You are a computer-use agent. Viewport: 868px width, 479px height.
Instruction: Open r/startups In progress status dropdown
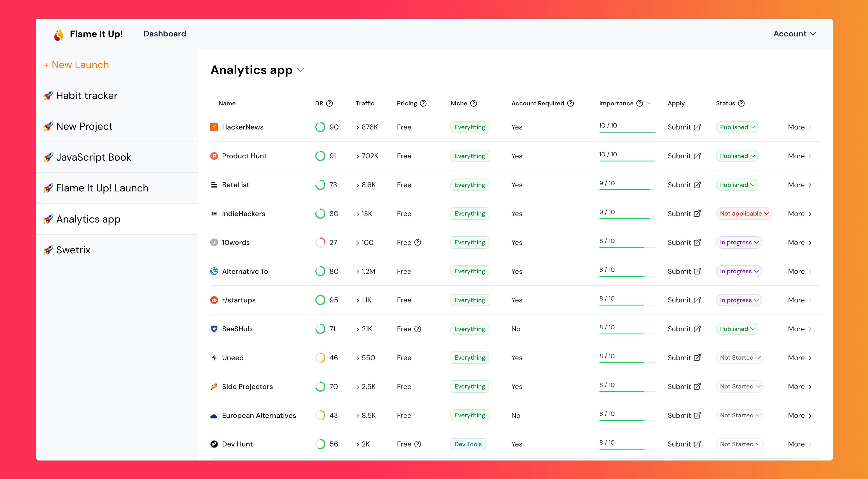click(739, 300)
